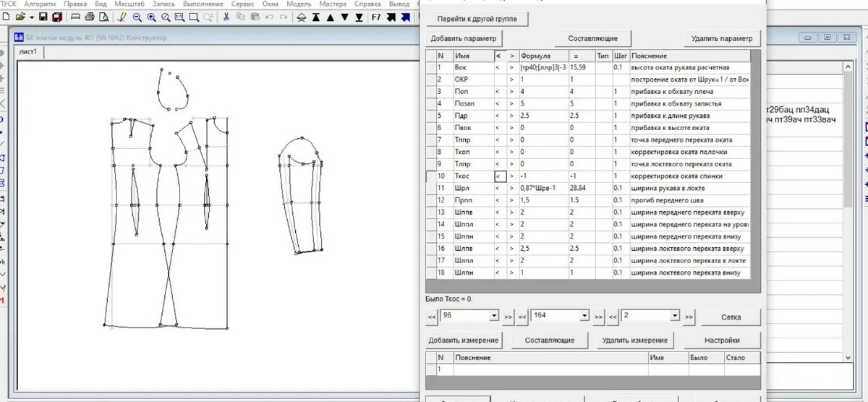Click the Zoom in magnifier icon
This screenshot has height=402, width=868.
[152, 16]
